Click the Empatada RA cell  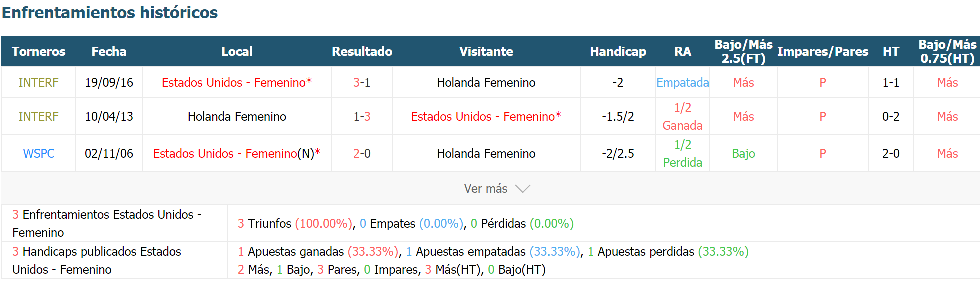(x=682, y=82)
